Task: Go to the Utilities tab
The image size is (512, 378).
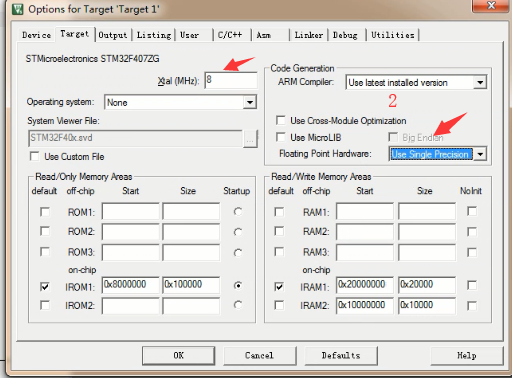Action: pos(393,35)
